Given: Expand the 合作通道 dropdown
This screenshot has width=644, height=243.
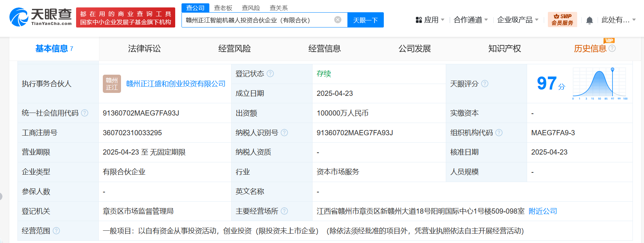Looking at the screenshot, I should click(471, 20).
